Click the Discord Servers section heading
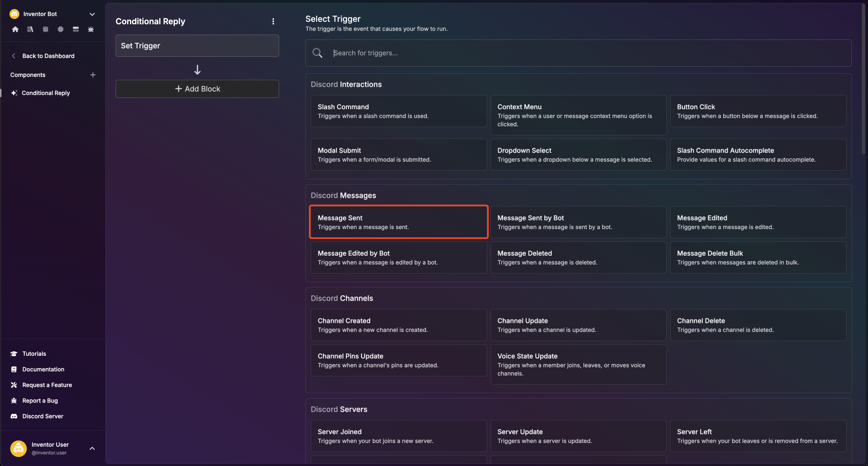This screenshot has height=466, width=868. (x=339, y=409)
